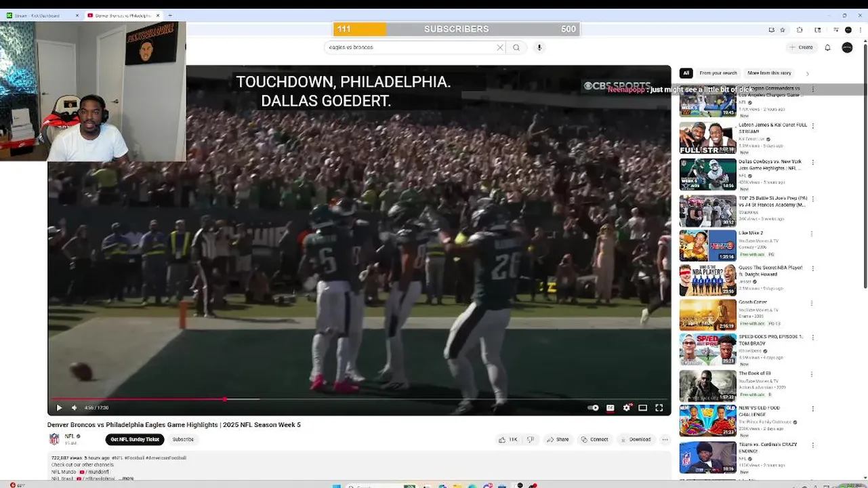Open Guess The Secret NBA Player video title
This screenshot has height=488, width=868.
coord(770,270)
